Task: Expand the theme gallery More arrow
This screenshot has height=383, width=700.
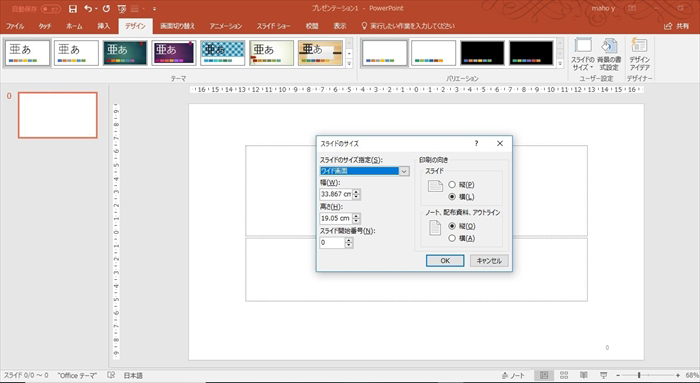Action: point(349,63)
